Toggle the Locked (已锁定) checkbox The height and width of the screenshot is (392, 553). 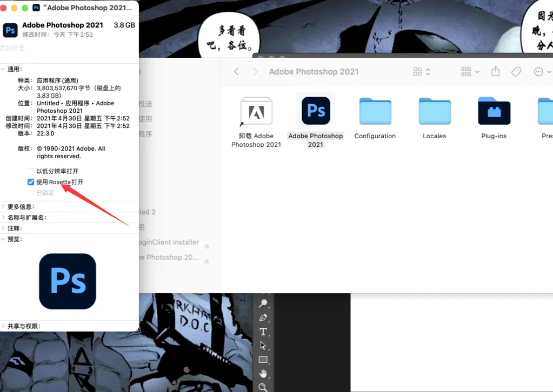tap(31, 193)
